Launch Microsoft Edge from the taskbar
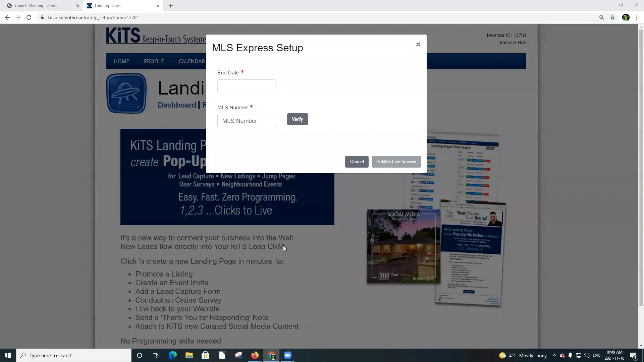This screenshot has height=362, width=644. (173, 355)
